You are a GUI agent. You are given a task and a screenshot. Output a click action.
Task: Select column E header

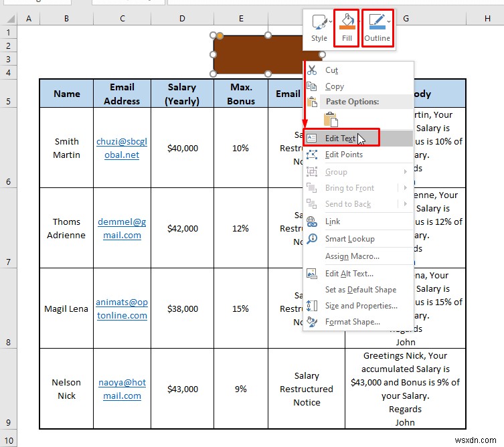pos(241,19)
